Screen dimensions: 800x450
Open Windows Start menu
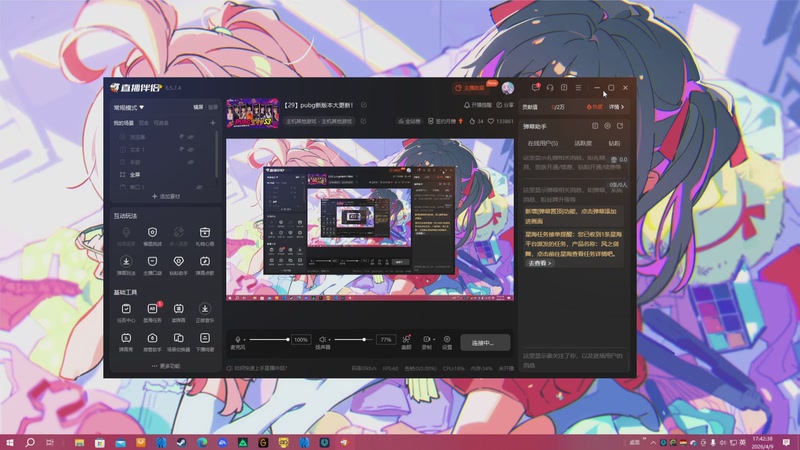[x=10, y=442]
